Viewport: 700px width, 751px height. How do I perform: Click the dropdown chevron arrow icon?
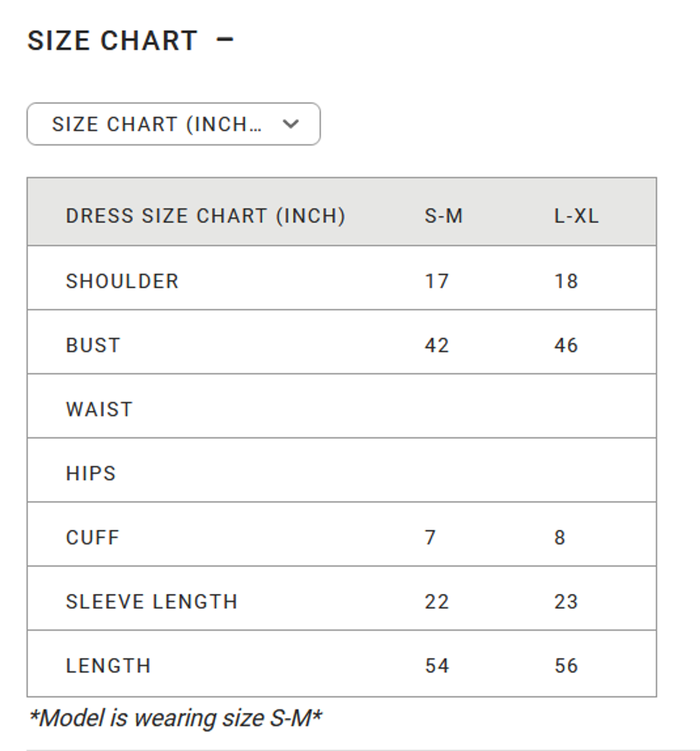(291, 124)
